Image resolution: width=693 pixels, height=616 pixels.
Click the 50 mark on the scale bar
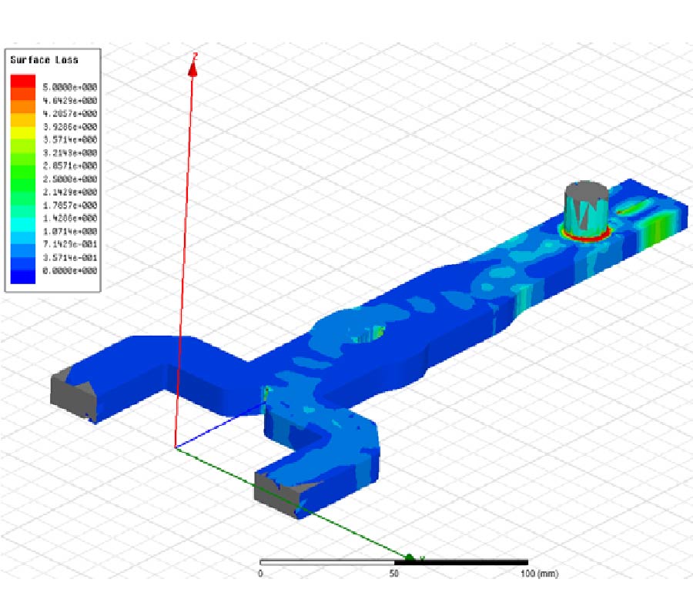coord(394,574)
